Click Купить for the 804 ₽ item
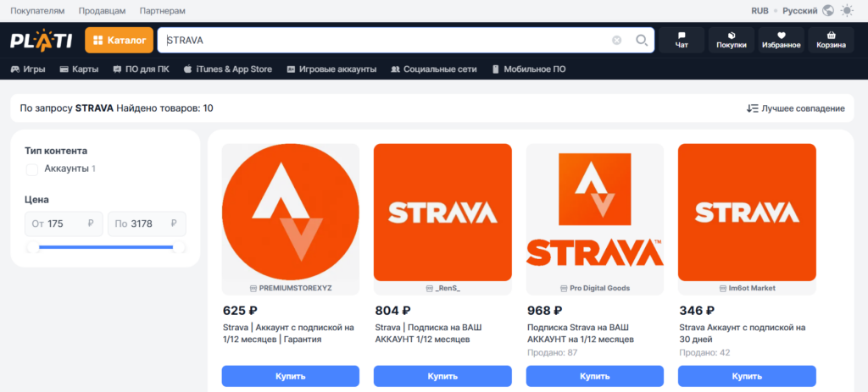This screenshot has width=868, height=392. [x=442, y=376]
